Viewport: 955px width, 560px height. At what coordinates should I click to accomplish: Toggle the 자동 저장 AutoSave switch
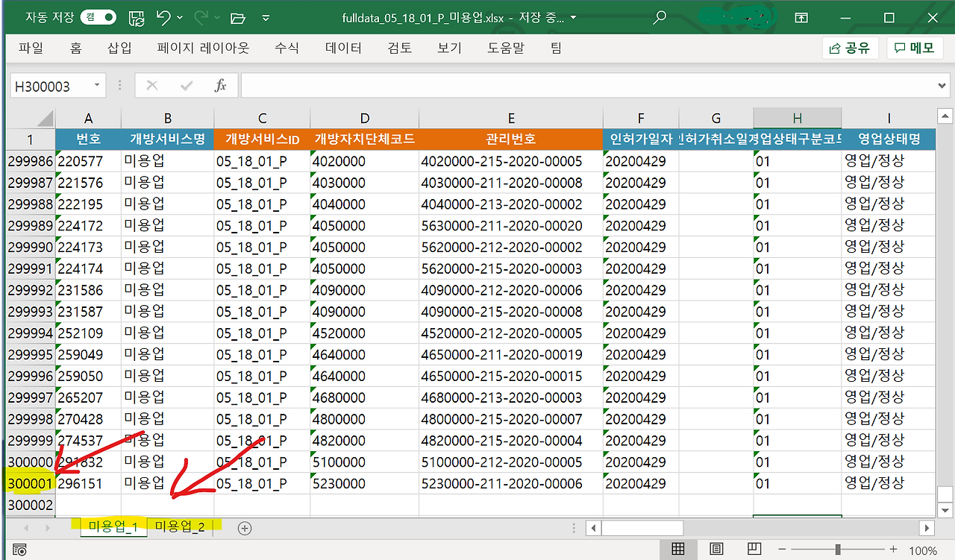[x=98, y=17]
